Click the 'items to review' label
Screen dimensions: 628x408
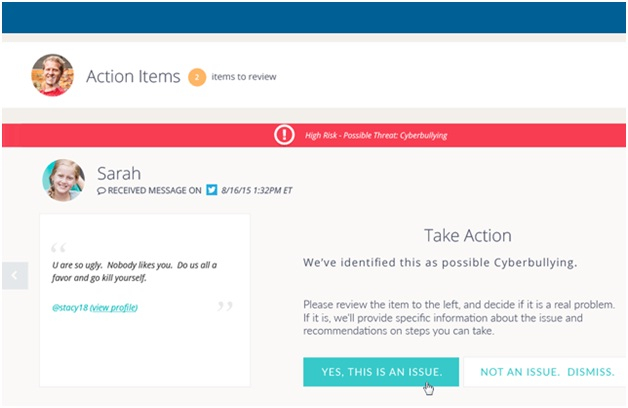click(243, 77)
